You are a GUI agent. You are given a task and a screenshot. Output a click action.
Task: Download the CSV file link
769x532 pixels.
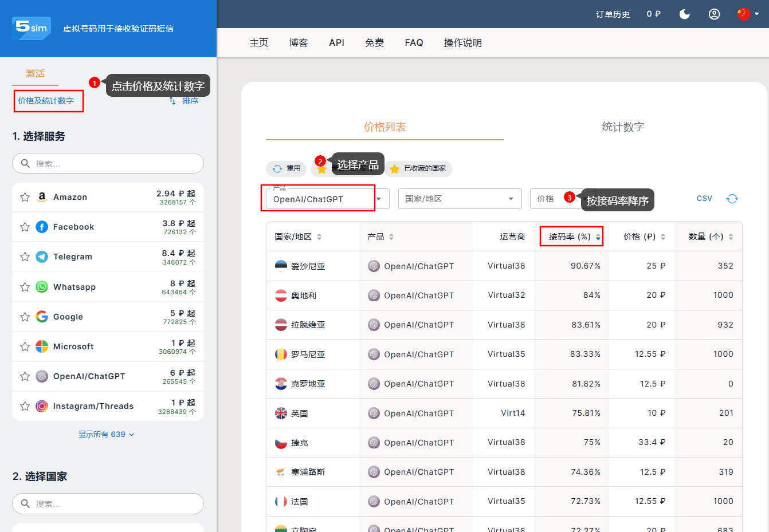point(704,199)
